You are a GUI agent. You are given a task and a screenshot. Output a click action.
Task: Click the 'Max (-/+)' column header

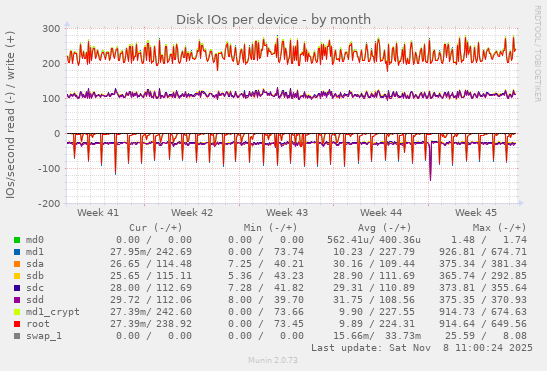(500, 228)
